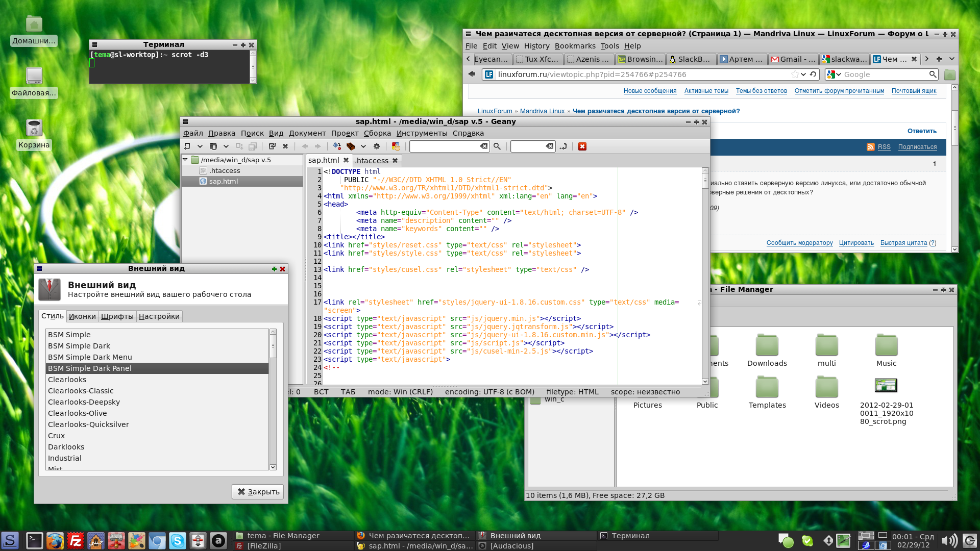
Task: Launch terminal from the panel launcher
Action: click(35, 541)
